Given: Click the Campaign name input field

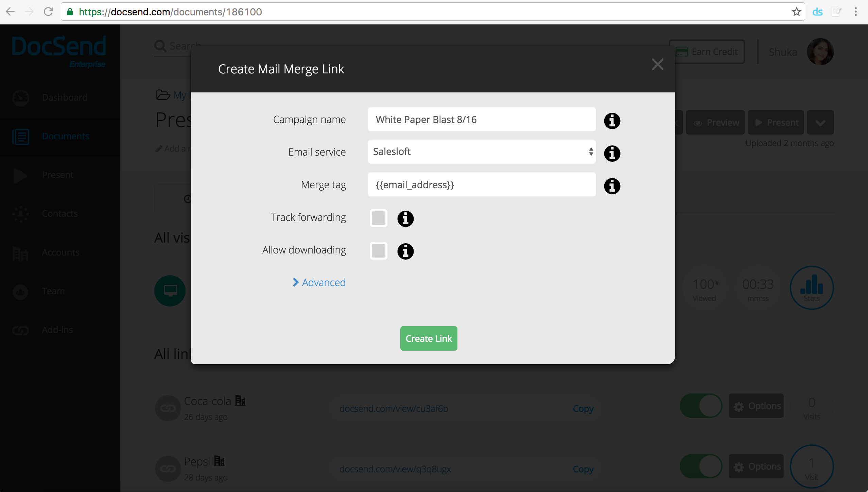Looking at the screenshot, I should pyautogui.click(x=482, y=119).
